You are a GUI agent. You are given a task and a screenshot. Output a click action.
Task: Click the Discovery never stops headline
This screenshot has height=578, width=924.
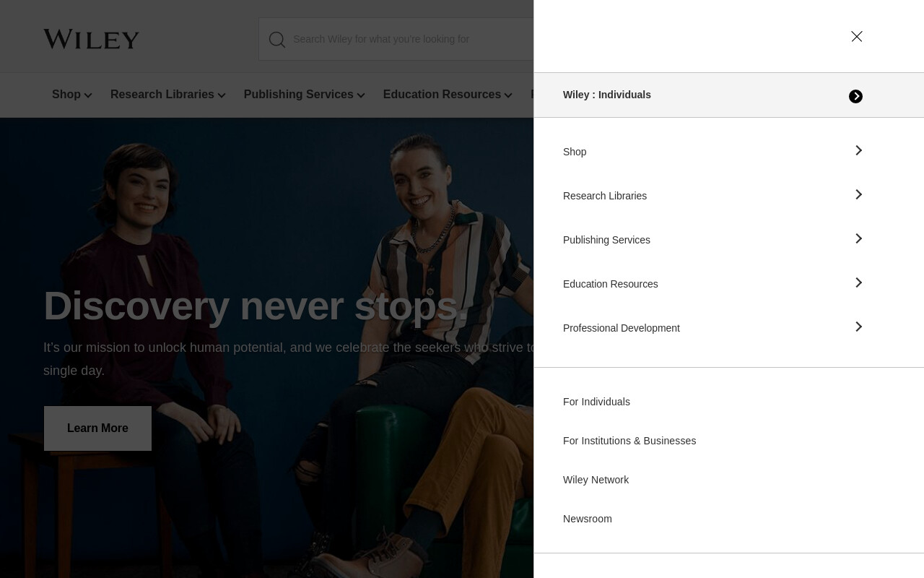tap(256, 306)
